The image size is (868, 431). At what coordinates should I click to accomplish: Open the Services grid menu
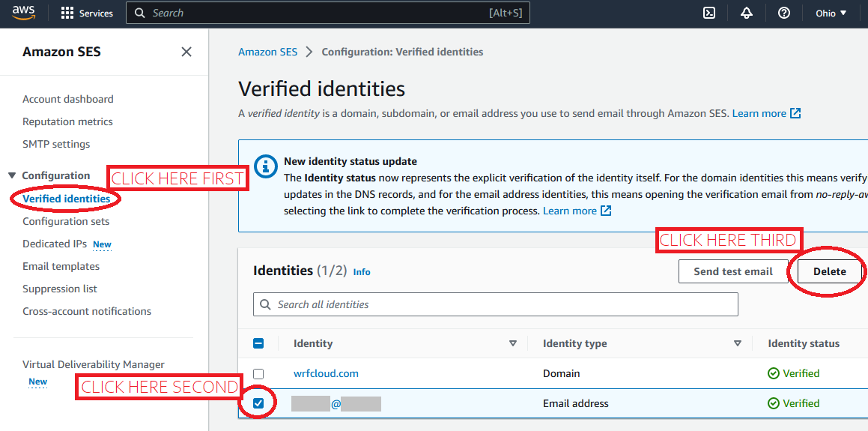[87, 13]
